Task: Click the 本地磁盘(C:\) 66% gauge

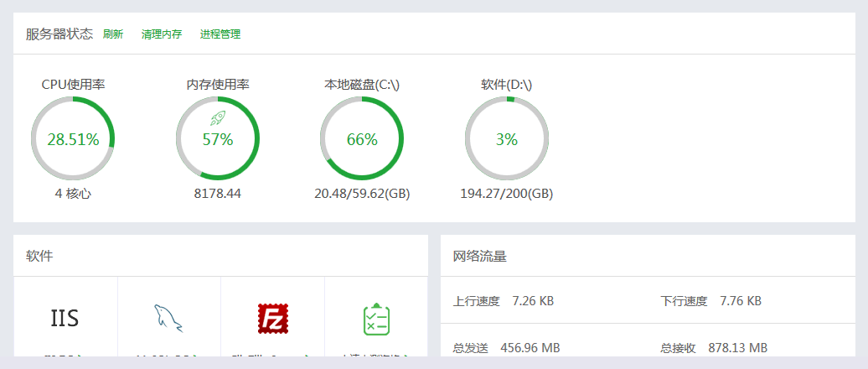Action: pos(362,138)
